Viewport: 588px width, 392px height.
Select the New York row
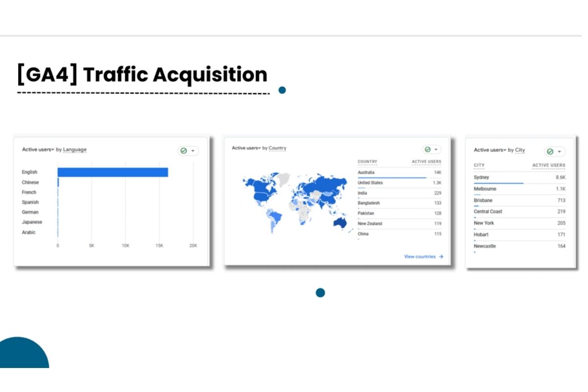point(519,223)
